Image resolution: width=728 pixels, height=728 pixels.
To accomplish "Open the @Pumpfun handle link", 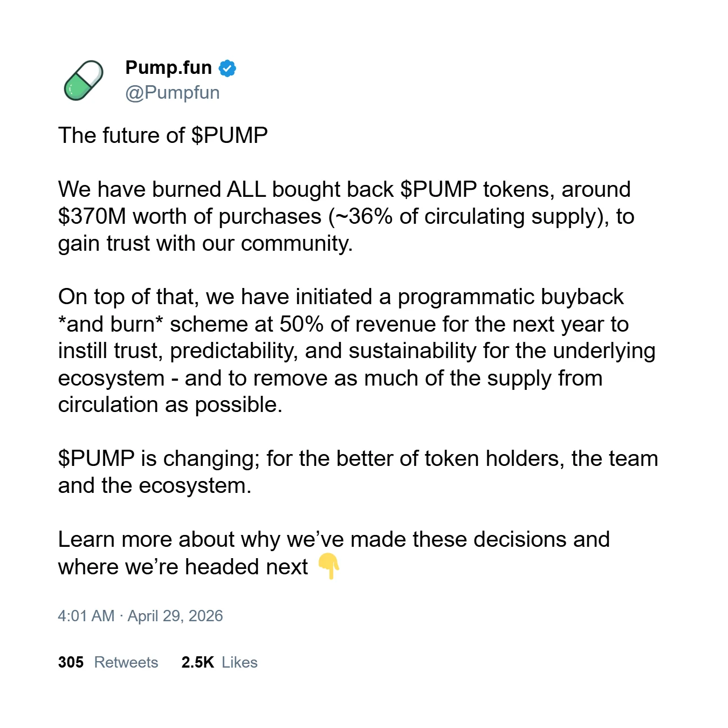I will coord(172,93).
